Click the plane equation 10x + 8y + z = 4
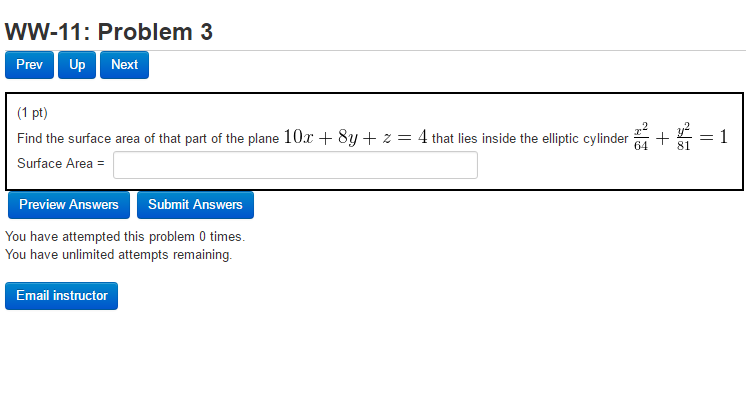 click(x=356, y=137)
